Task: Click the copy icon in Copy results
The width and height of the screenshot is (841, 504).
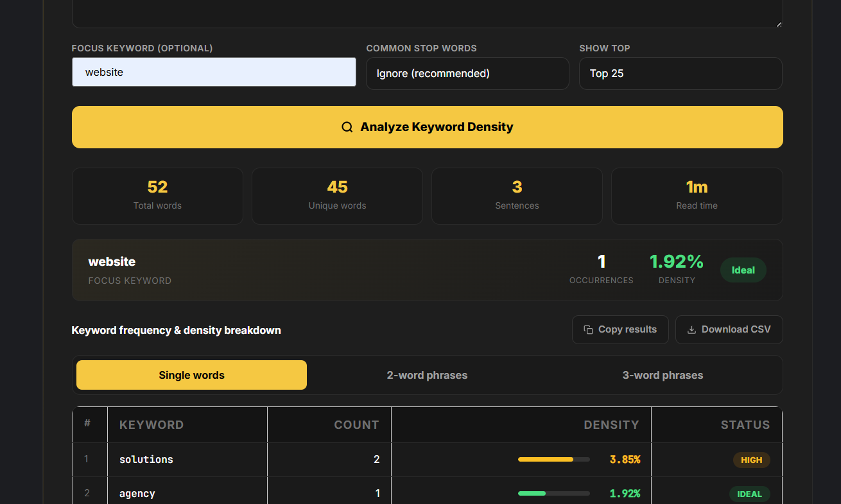Action: 588,330
